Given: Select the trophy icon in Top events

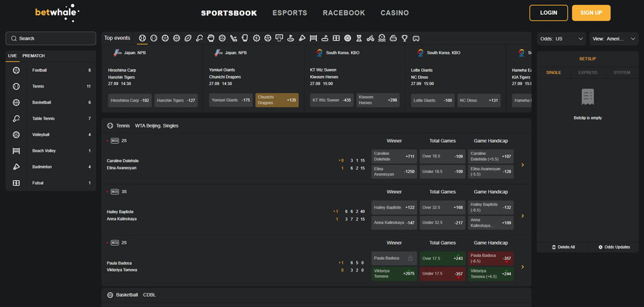Looking at the screenshot, I should (404, 38).
